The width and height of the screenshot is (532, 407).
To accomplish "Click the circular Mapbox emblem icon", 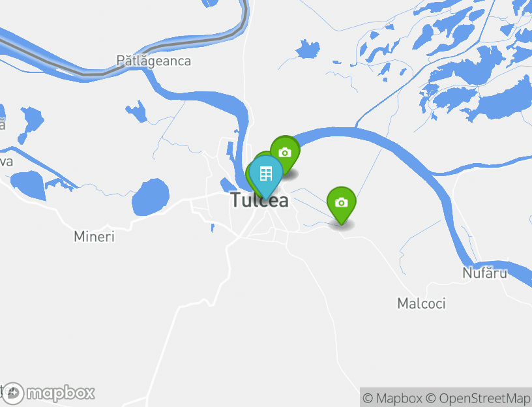I will pos(12,393).
